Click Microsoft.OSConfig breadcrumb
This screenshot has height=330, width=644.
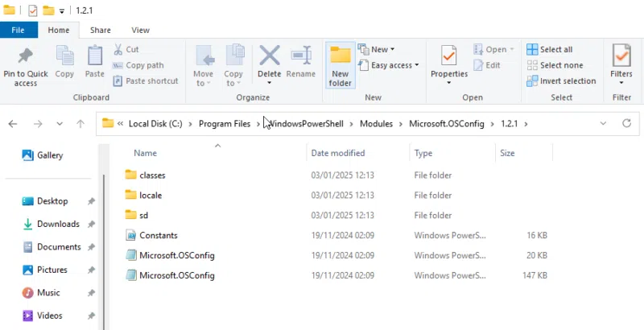pos(447,123)
